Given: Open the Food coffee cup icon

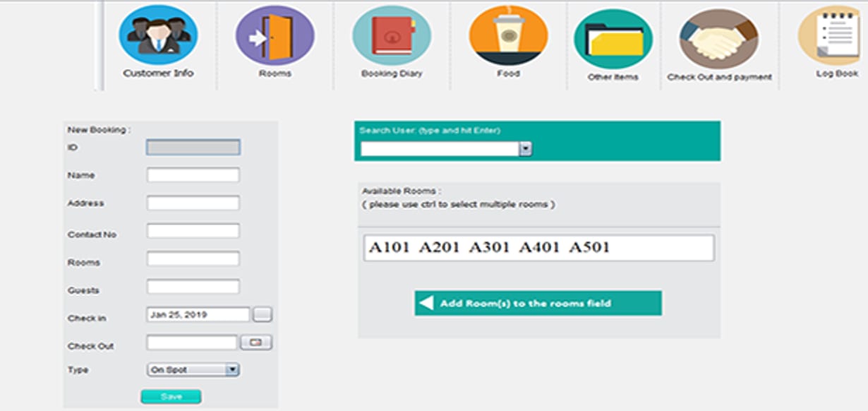Looking at the screenshot, I should tap(509, 35).
